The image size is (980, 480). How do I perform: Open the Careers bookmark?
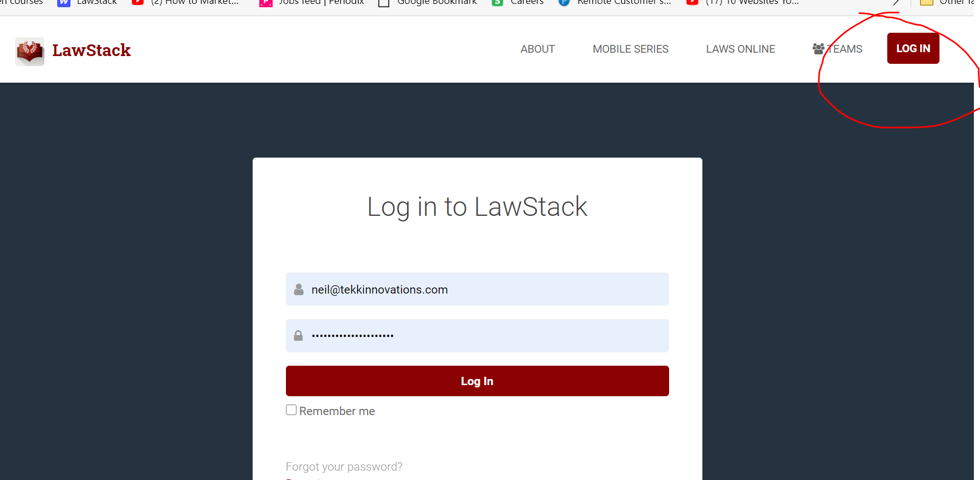(517, 2)
